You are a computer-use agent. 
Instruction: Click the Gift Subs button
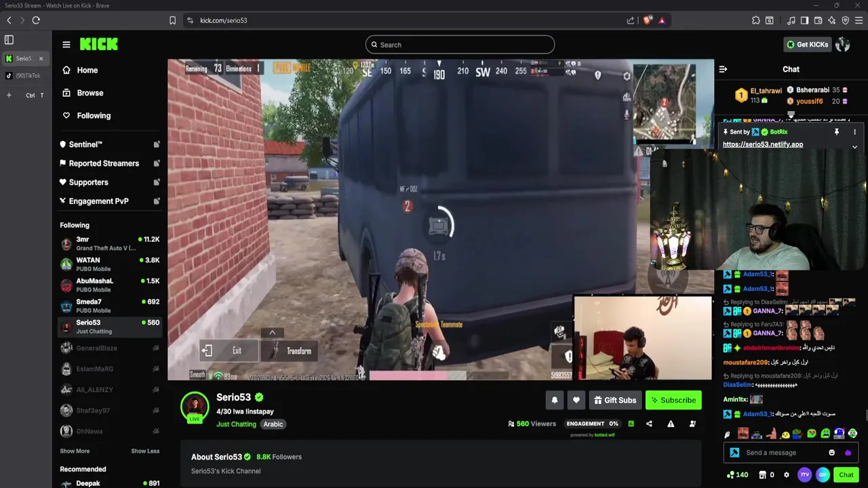615,401
